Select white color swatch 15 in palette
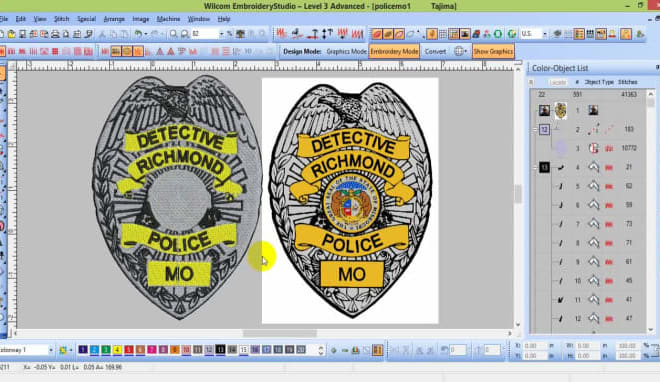This screenshot has width=660, height=382. [243, 350]
